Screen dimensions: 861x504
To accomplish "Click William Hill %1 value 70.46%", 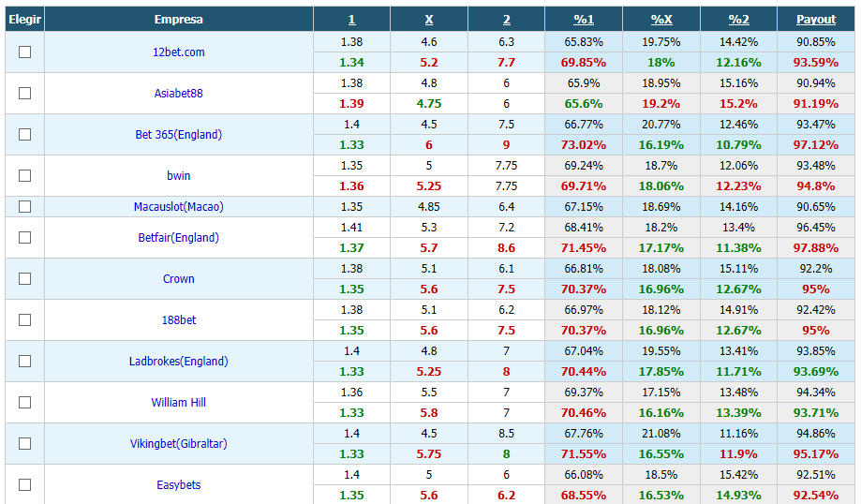I will tap(584, 413).
